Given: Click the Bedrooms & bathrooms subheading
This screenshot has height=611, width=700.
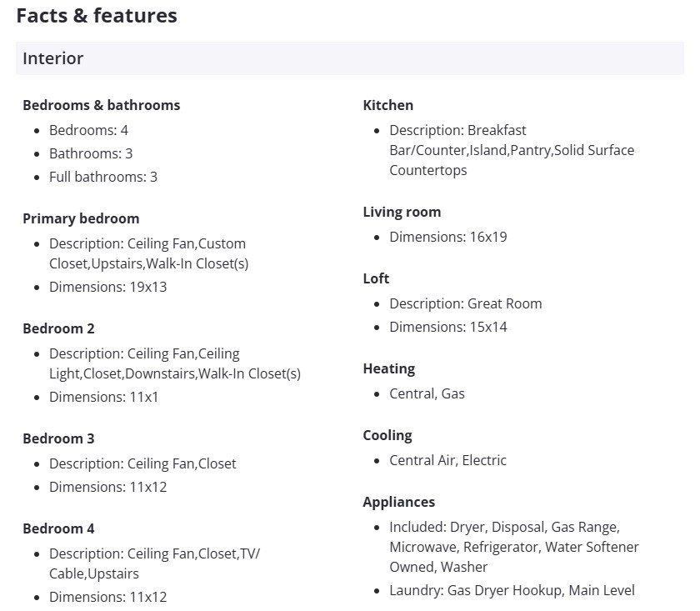Looking at the screenshot, I should [101, 105].
